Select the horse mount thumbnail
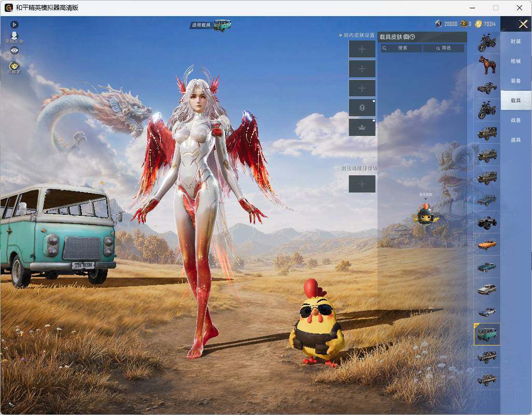Viewport: 532px width, 415px height. (x=487, y=65)
